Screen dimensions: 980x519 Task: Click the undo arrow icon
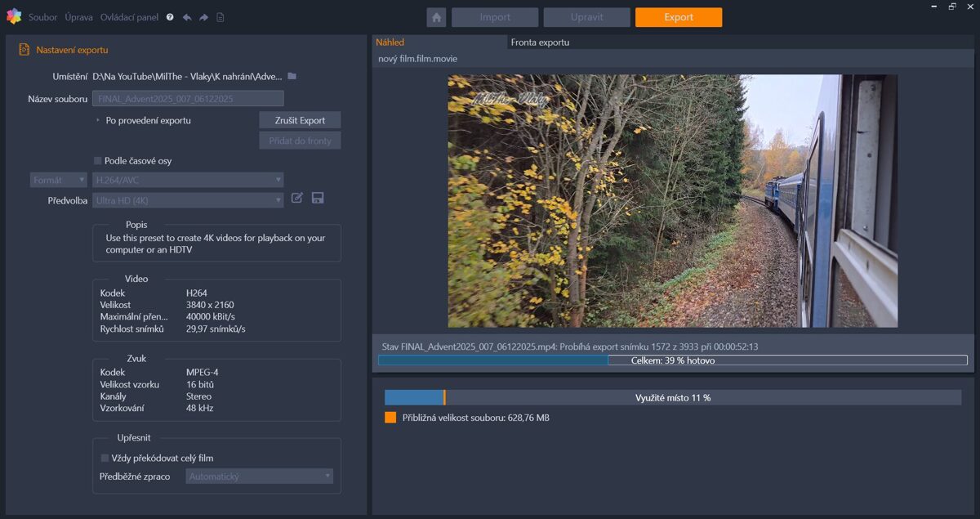[x=187, y=17]
